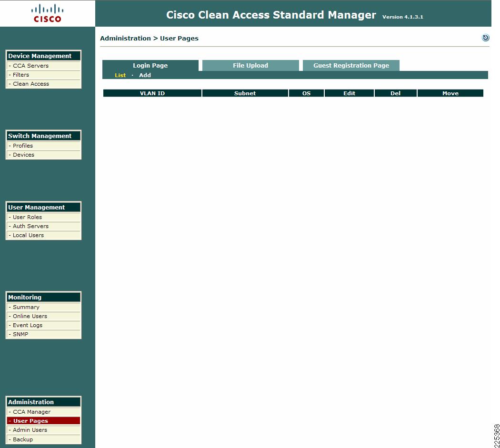Image resolution: width=500 pixels, height=448 pixels.
Task: Open Profiles under Switch Management
Action: 44,146
